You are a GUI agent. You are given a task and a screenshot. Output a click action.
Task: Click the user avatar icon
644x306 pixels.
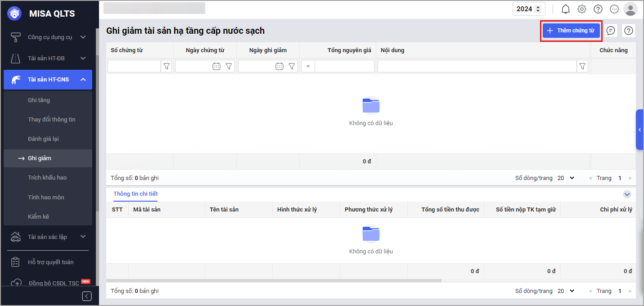coord(630,9)
